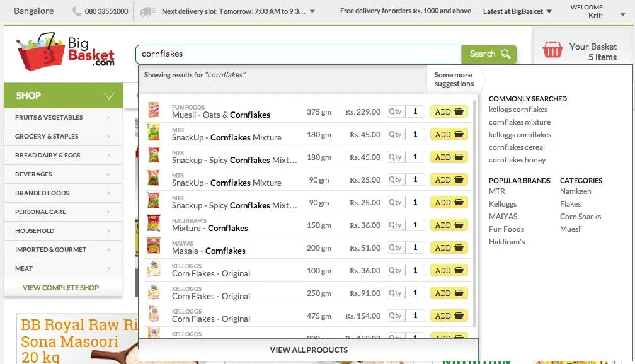
Task: Click the cornflakes search input field
Action: click(x=299, y=54)
